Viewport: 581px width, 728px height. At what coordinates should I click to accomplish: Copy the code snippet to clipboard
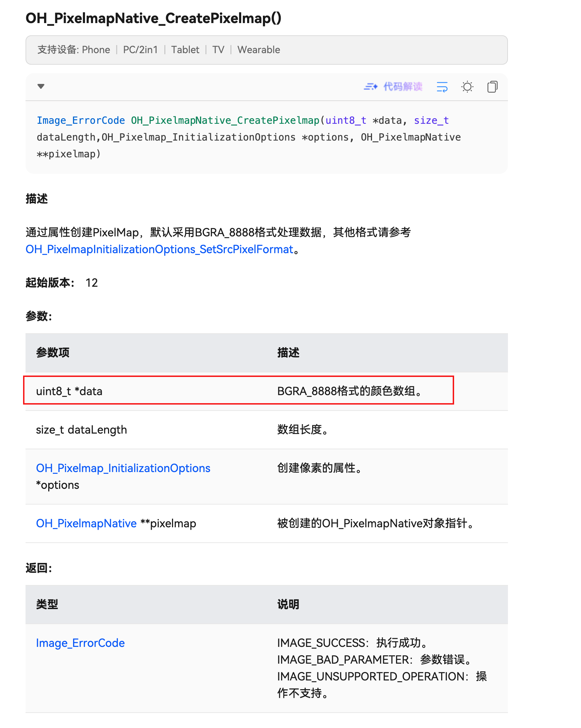493,87
